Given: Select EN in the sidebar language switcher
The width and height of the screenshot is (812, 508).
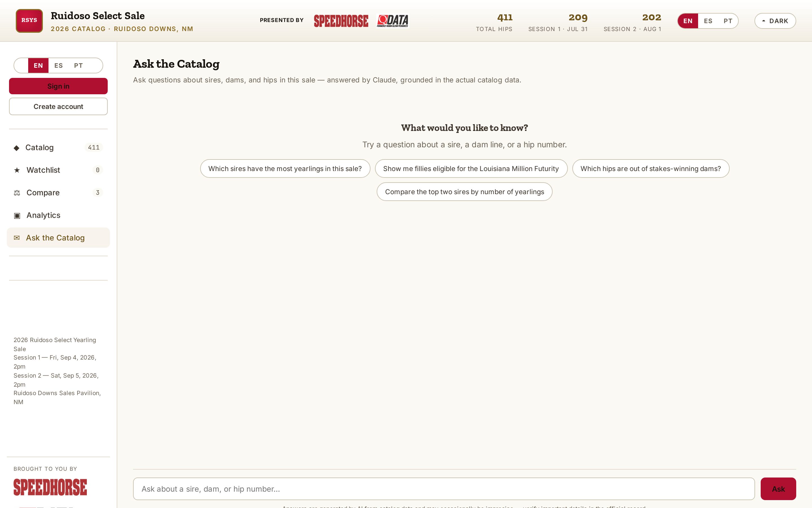Looking at the screenshot, I should tap(38, 65).
